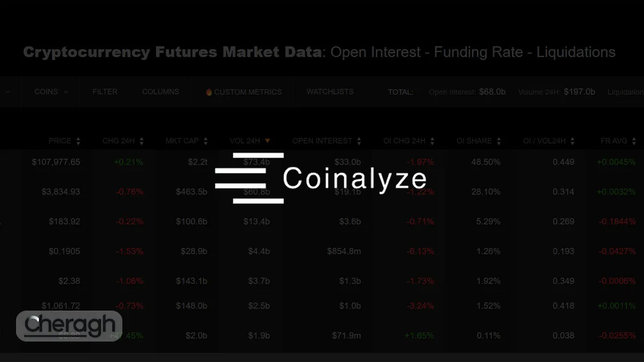Open the FILTER menu
The height and width of the screenshot is (362, 644).
click(x=105, y=92)
